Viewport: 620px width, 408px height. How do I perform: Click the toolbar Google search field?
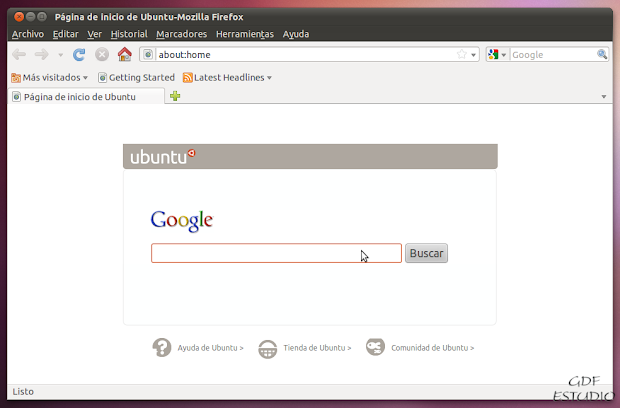coord(554,55)
